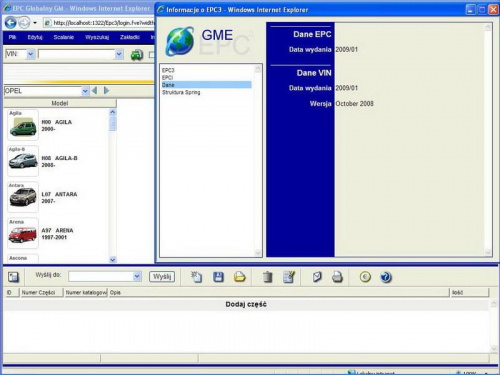Expand the VIN number combo box arrow

click(119, 54)
